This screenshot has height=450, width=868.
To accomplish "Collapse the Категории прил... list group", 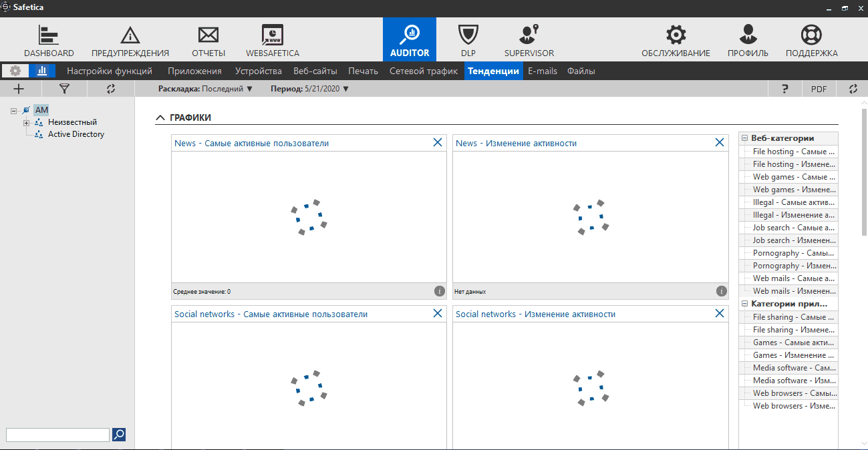I will (745, 304).
